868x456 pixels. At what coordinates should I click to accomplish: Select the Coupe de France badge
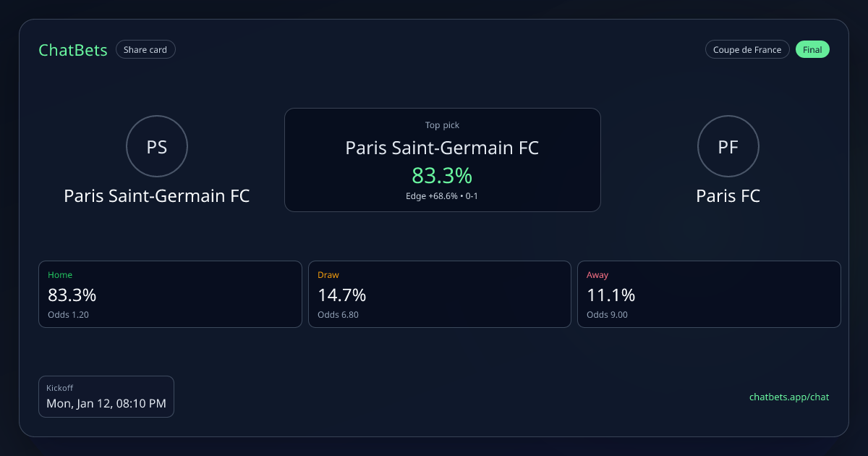coord(747,50)
